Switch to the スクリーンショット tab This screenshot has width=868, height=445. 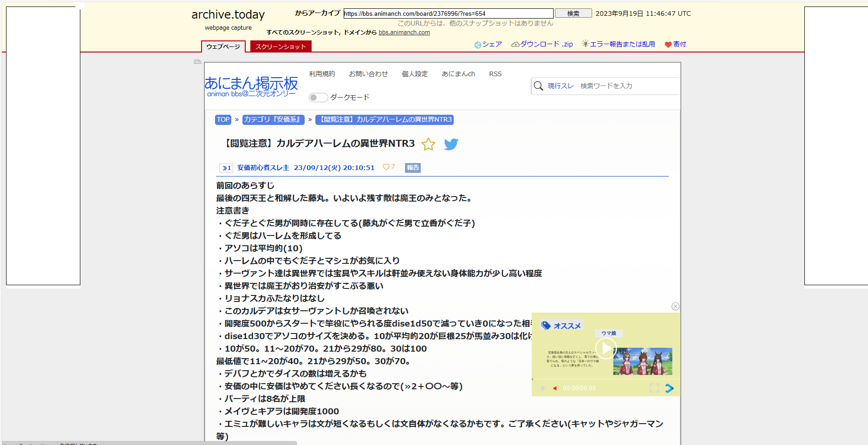pos(281,46)
